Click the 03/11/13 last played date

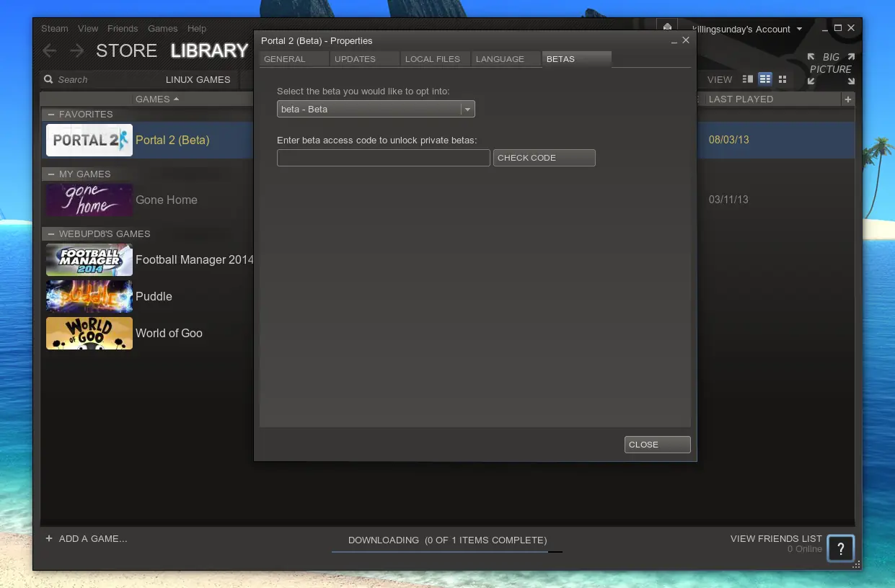coord(728,200)
